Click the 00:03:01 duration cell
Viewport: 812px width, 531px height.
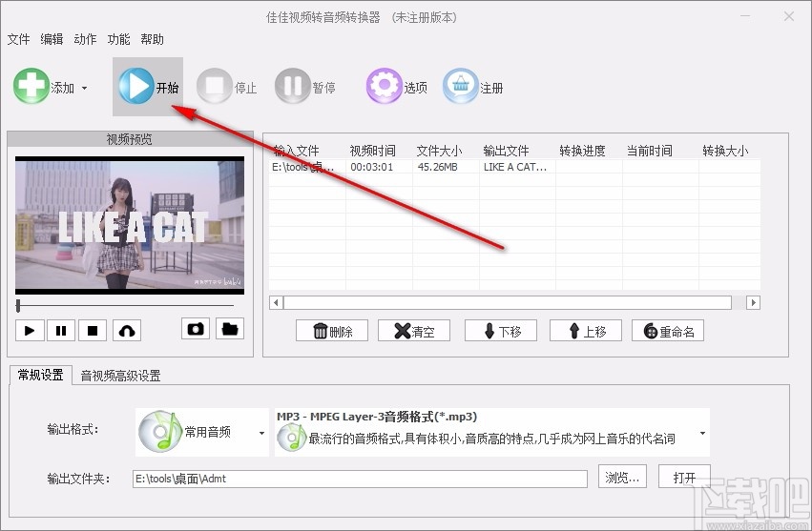(372, 167)
